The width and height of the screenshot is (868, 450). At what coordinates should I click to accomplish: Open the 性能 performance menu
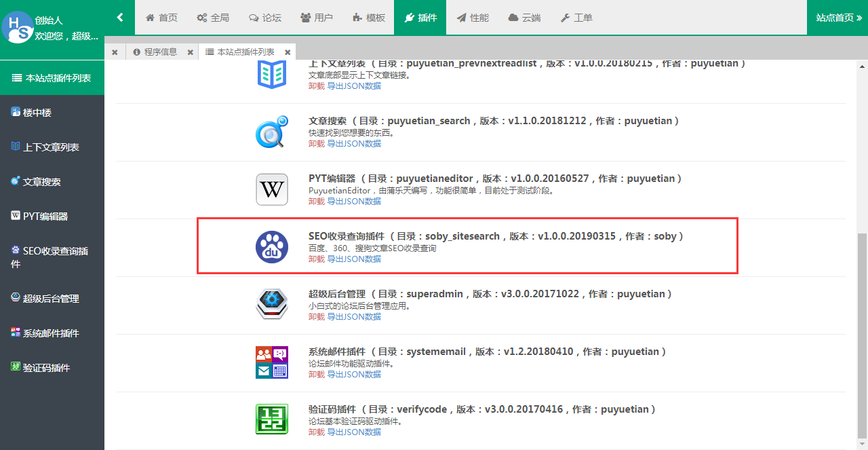pyautogui.click(x=473, y=18)
